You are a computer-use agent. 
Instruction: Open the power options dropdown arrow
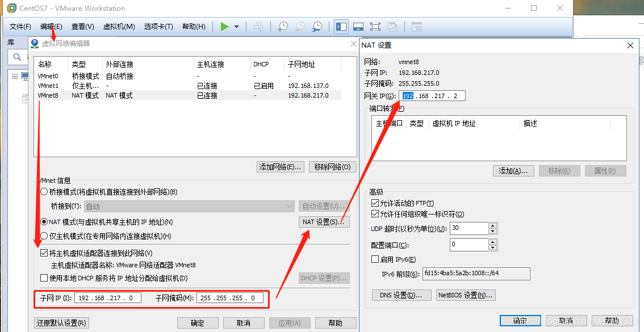click(237, 27)
